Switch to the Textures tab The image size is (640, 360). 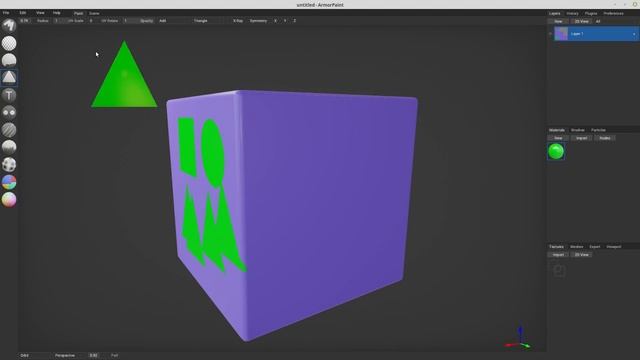(556, 247)
